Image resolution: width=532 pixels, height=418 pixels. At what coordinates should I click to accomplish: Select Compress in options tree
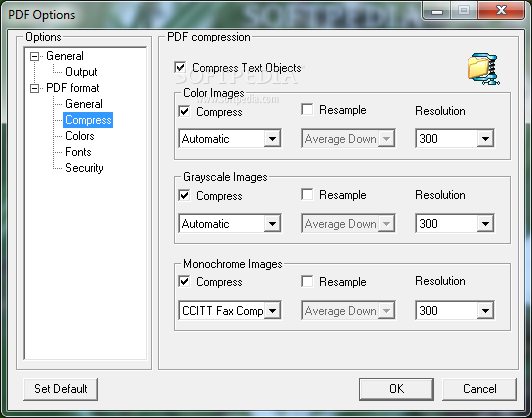88,120
